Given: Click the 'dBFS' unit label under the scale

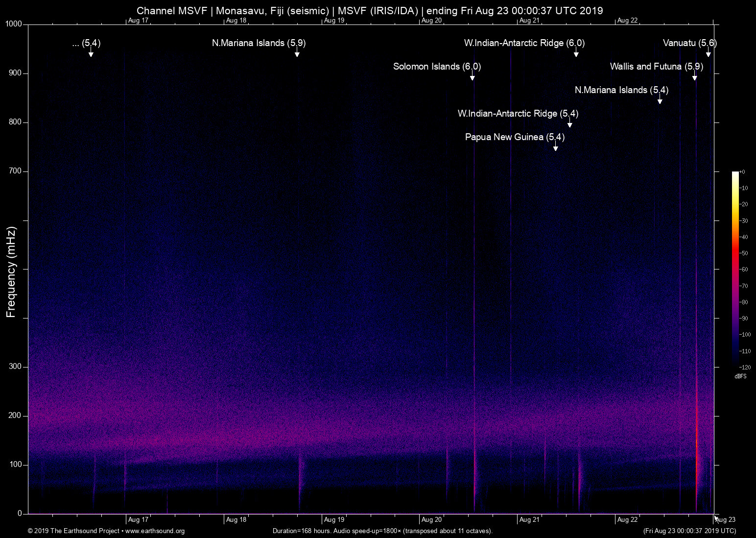Looking at the screenshot, I should [x=740, y=376].
